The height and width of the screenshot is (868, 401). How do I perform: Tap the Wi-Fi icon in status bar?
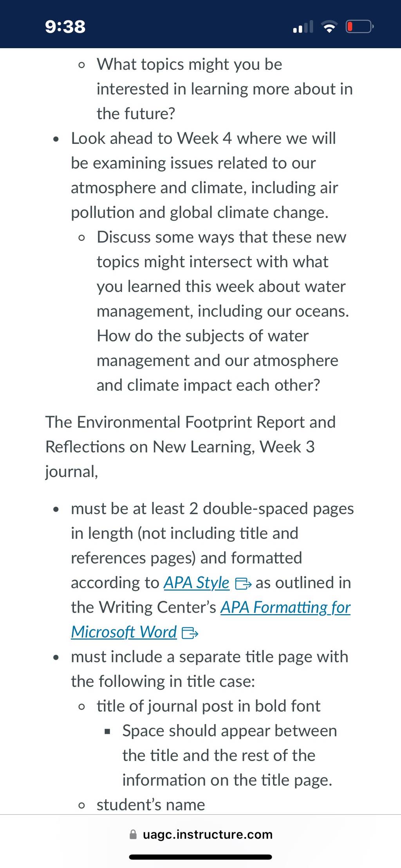[329, 27]
